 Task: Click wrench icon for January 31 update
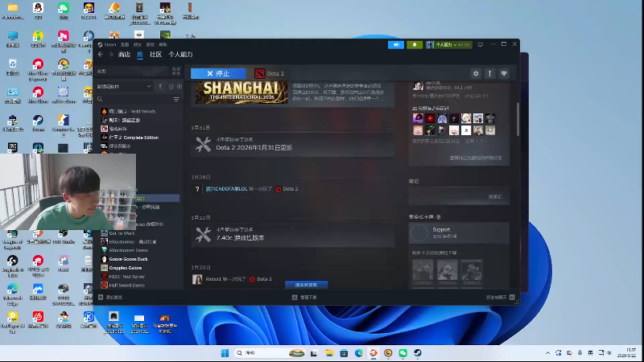coord(203,145)
